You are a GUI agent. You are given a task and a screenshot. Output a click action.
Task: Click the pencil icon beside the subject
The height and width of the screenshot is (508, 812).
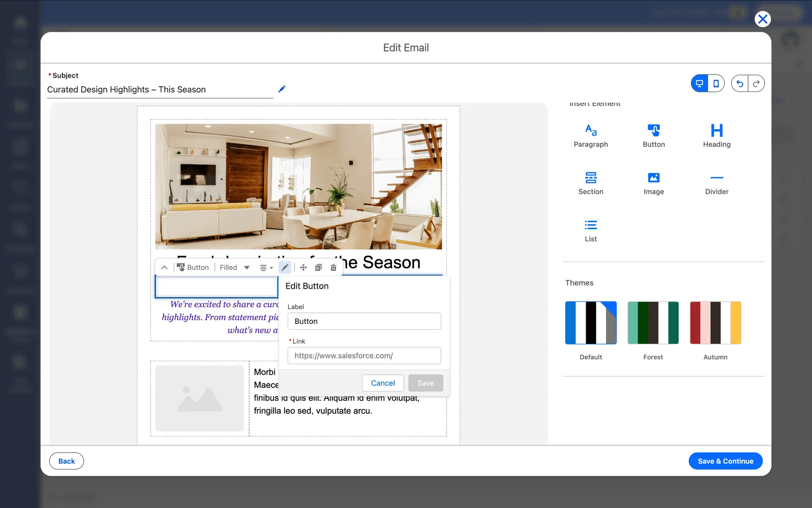point(282,89)
